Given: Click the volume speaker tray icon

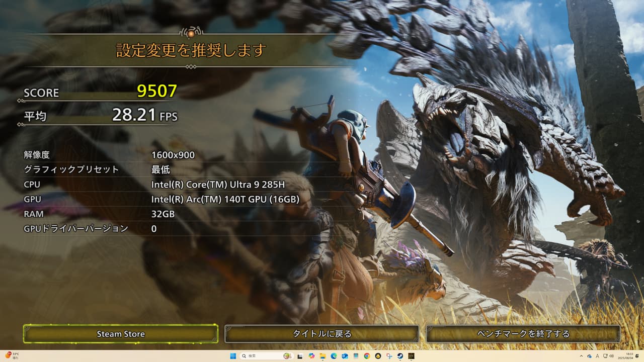Looking at the screenshot, I should click(611, 356).
